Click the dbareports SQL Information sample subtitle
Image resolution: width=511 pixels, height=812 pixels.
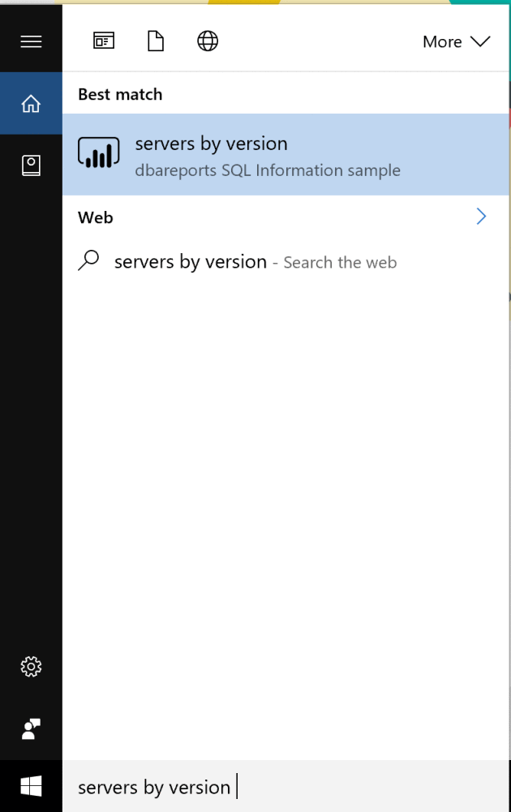268,170
